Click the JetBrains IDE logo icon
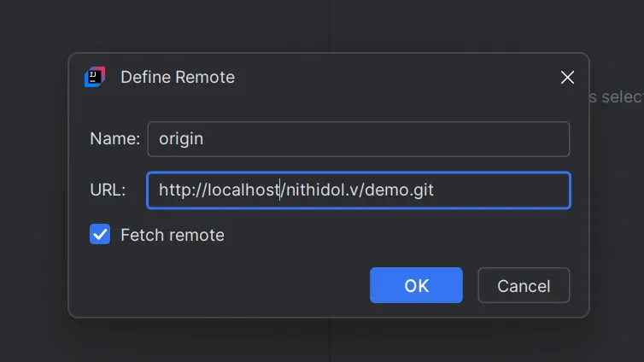 [95, 77]
